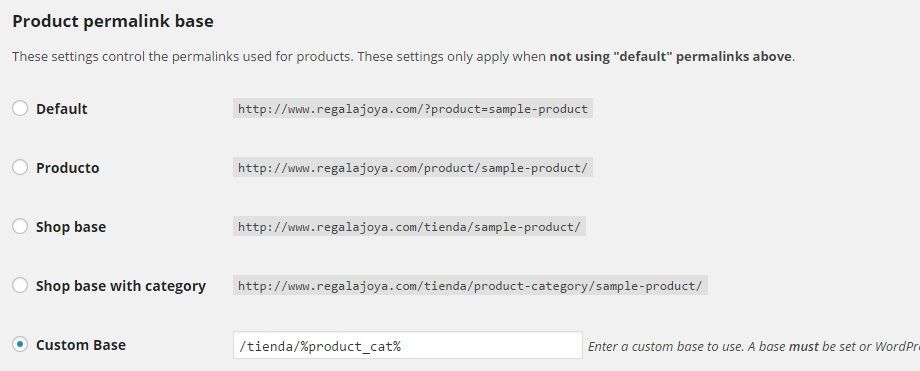
Task: Click the 'Shop base with category' label text
Action: 121,286
